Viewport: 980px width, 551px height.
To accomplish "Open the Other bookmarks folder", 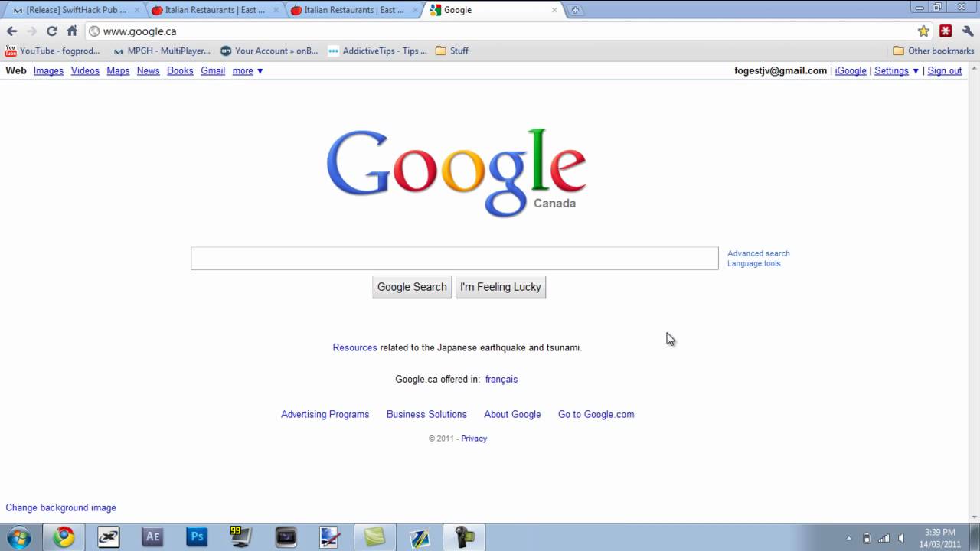I will click(x=933, y=51).
